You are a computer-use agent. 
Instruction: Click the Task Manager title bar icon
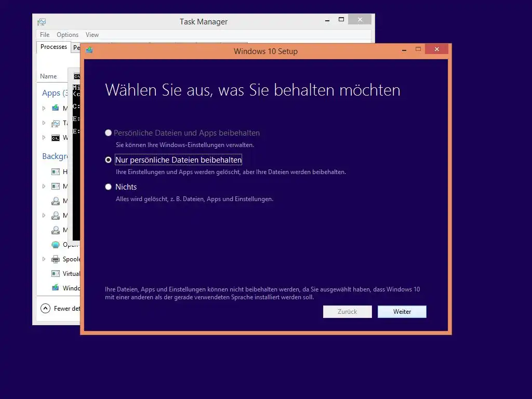(42, 22)
